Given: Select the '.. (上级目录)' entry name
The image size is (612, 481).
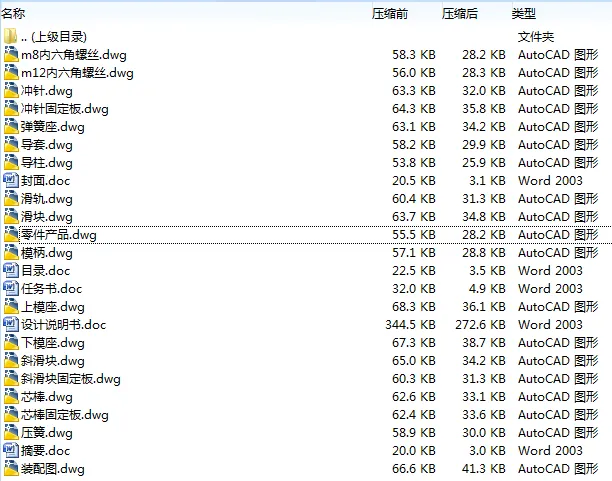Looking at the screenshot, I should (54, 37).
